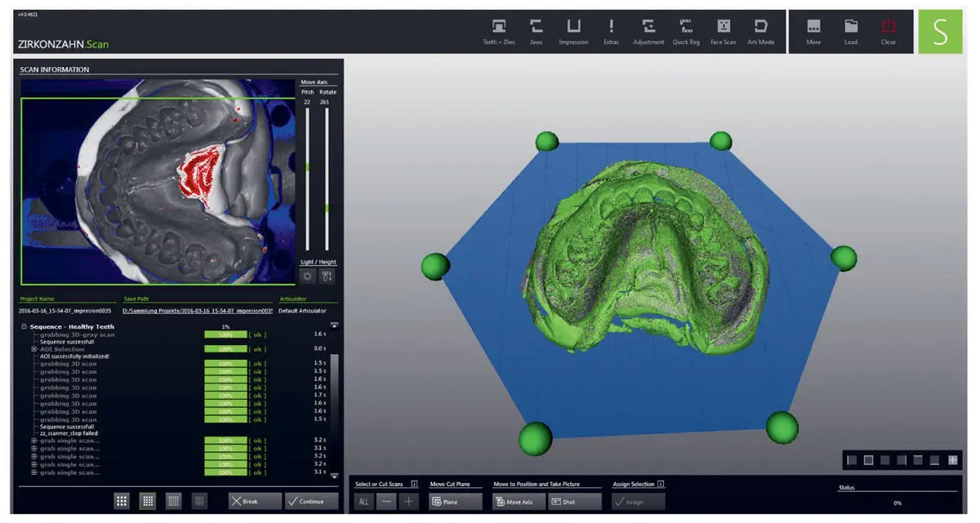
Task: Toggle the fine grid density option
Action: point(173,501)
